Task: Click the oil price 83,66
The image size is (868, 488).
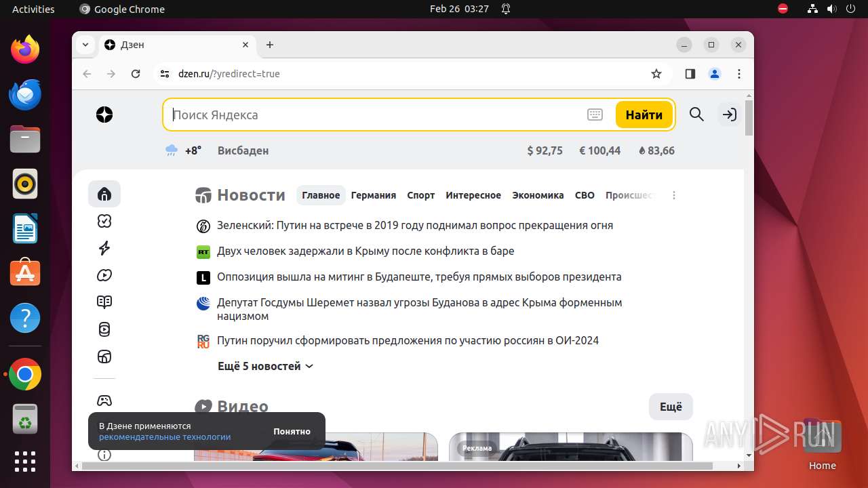Action: 656,150
